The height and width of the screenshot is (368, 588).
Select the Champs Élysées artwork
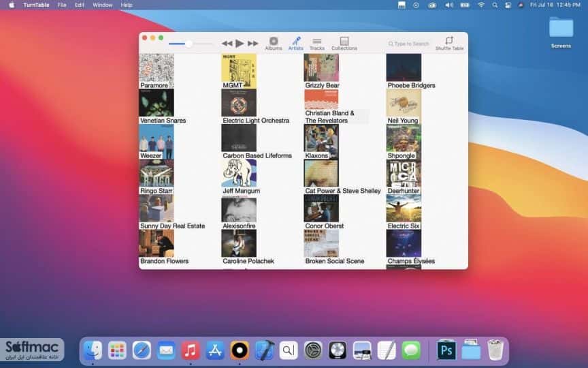404,243
